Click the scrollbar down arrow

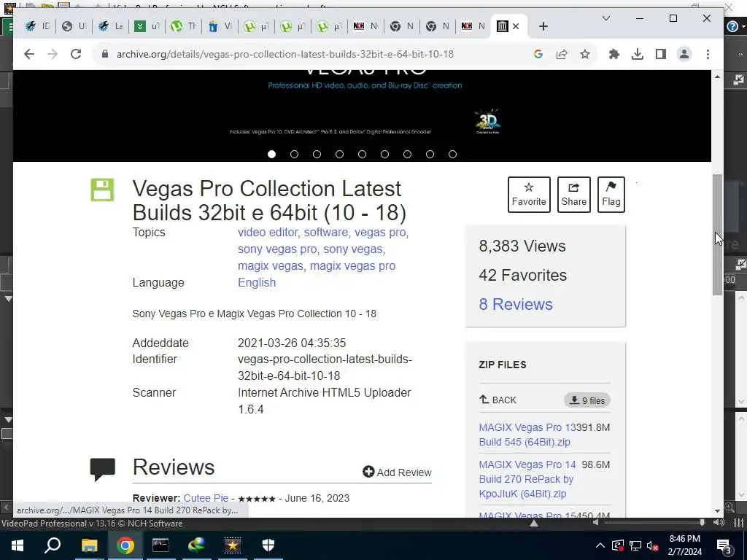point(718,511)
